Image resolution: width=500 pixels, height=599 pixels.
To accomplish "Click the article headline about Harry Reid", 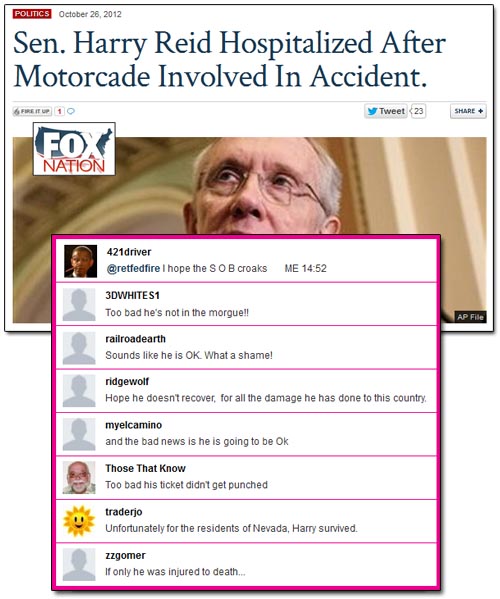I will click(229, 59).
